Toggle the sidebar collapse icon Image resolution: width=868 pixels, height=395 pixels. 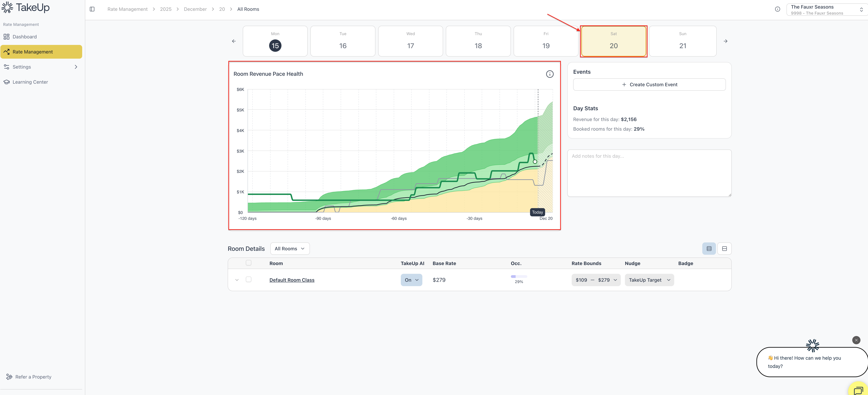[x=92, y=9]
